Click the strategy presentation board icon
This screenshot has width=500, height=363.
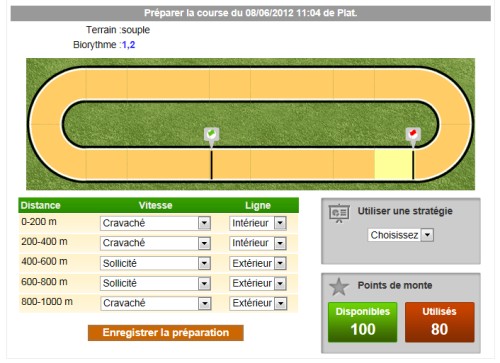339,213
